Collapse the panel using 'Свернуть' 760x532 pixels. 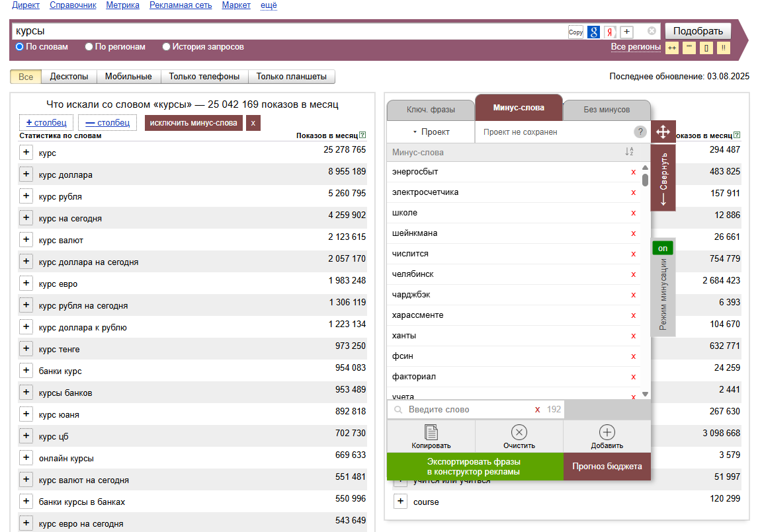(x=663, y=177)
